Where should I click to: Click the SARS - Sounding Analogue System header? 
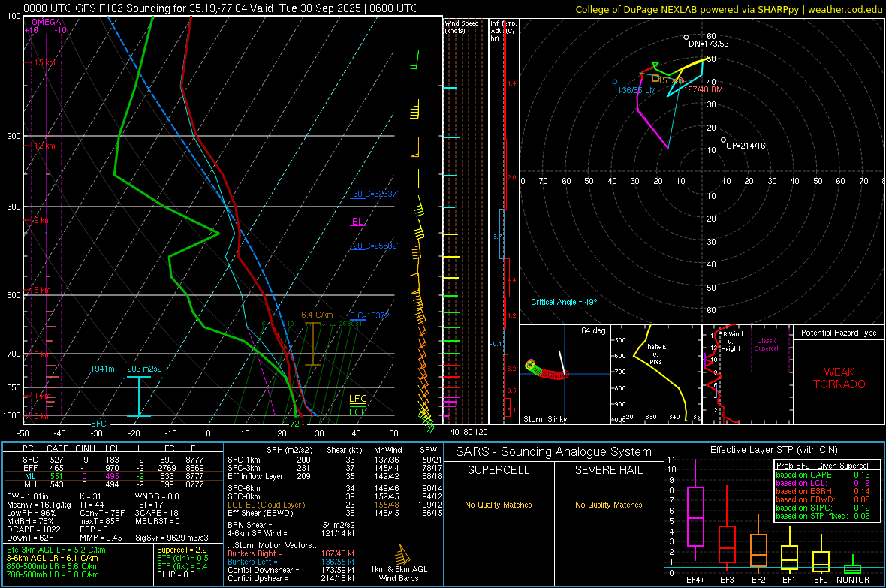[554, 452]
